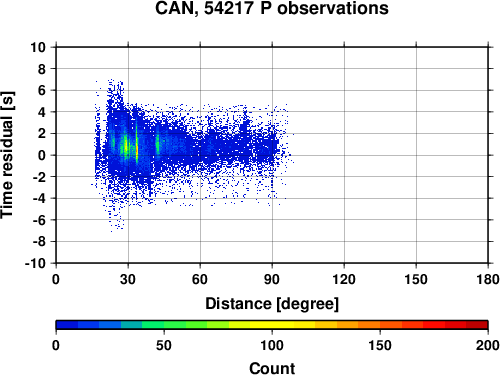Click the x-axis tick label 60
The height and width of the screenshot is (375, 500).
click(x=200, y=279)
